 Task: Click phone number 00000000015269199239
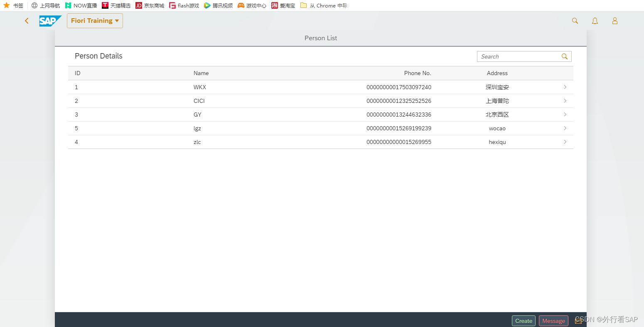399,128
